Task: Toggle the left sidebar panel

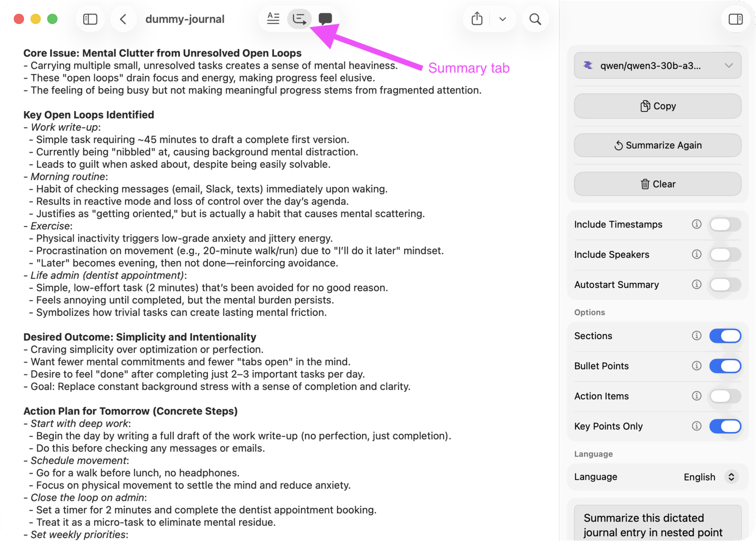Action: point(90,19)
